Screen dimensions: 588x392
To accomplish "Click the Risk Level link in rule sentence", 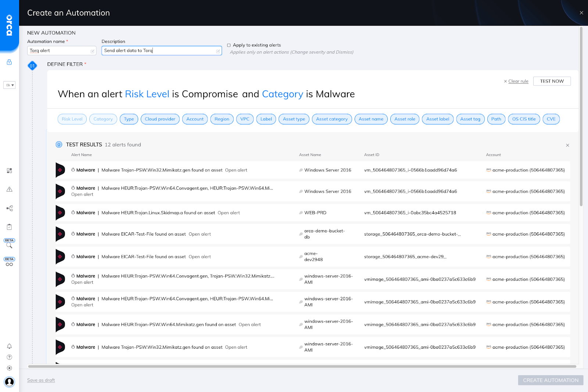I will point(147,94).
